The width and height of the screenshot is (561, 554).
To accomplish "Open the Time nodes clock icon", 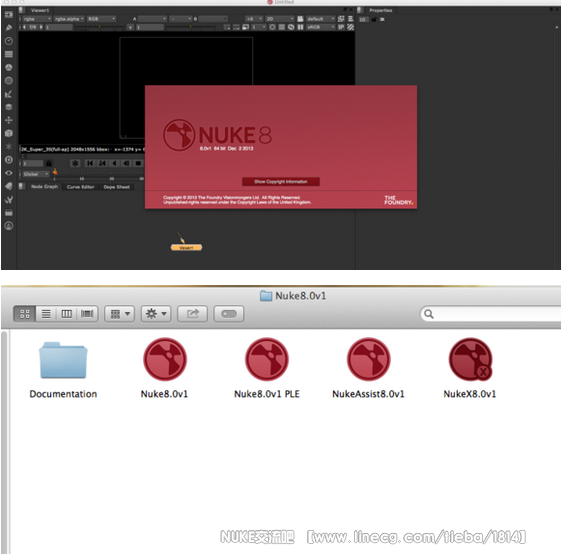I will [x=9, y=41].
